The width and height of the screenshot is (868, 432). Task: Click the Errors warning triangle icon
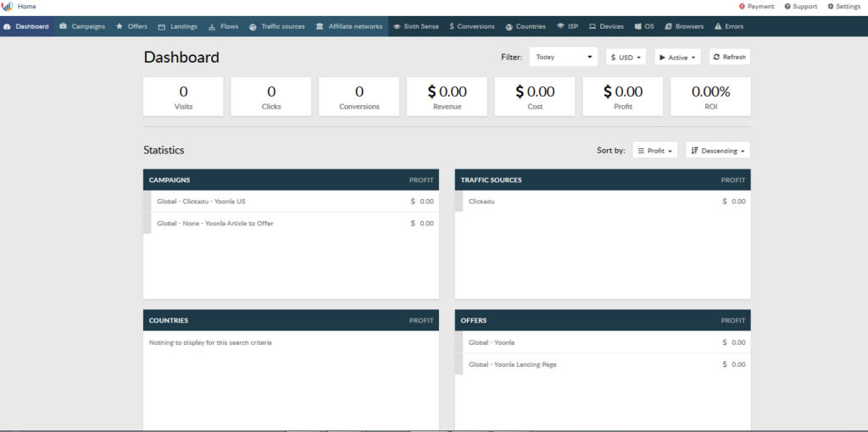pos(718,26)
